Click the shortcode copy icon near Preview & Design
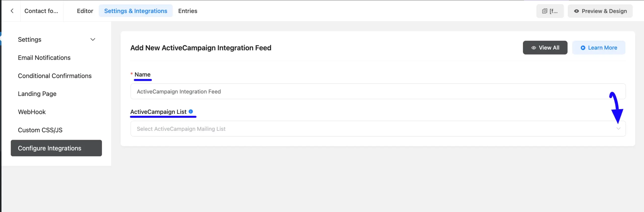This screenshot has width=644, height=212. click(545, 11)
